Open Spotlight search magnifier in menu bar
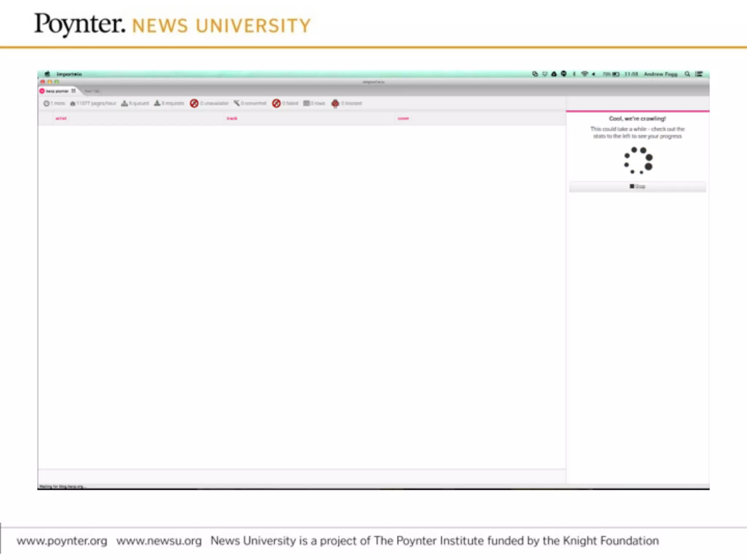The image size is (747, 560). (x=687, y=74)
